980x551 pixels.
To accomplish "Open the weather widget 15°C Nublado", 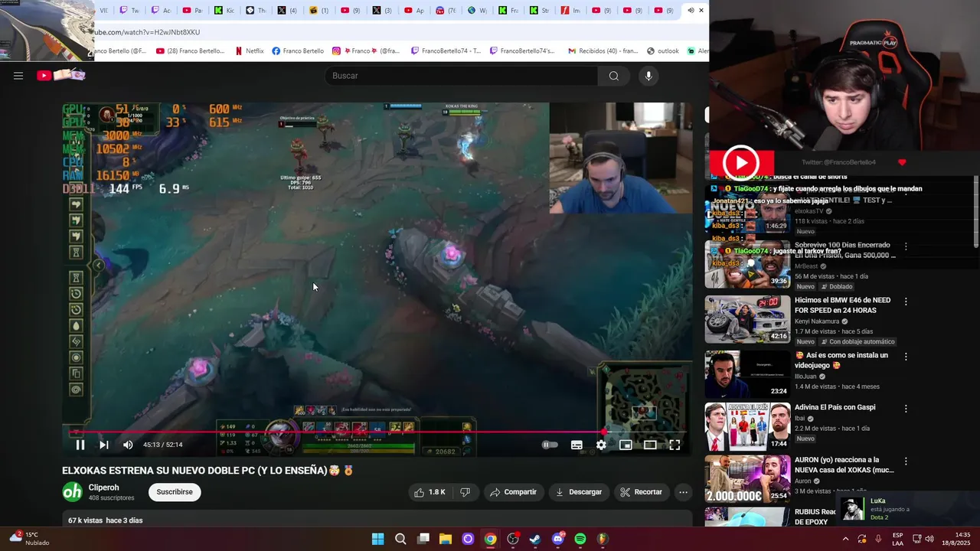I will (29, 539).
